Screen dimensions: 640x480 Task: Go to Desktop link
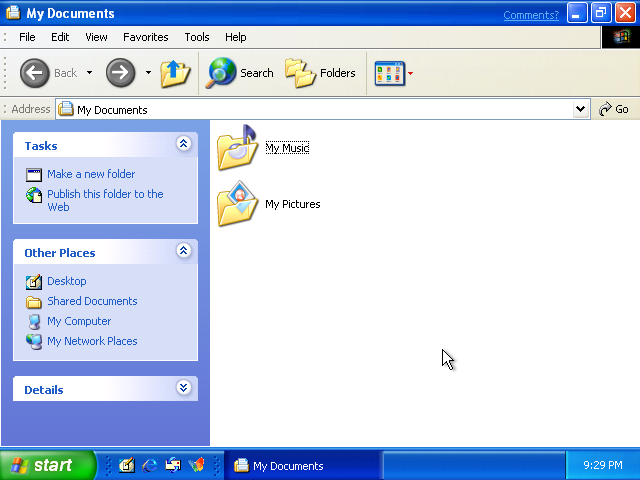67,281
